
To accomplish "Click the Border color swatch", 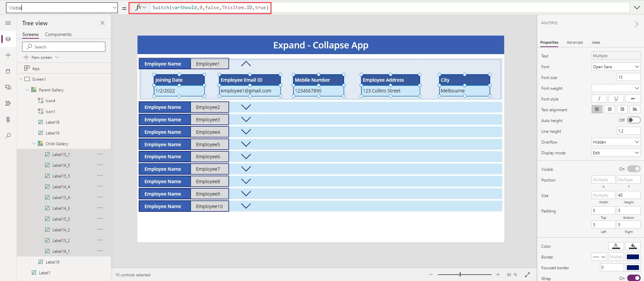I will click(633, 257).
